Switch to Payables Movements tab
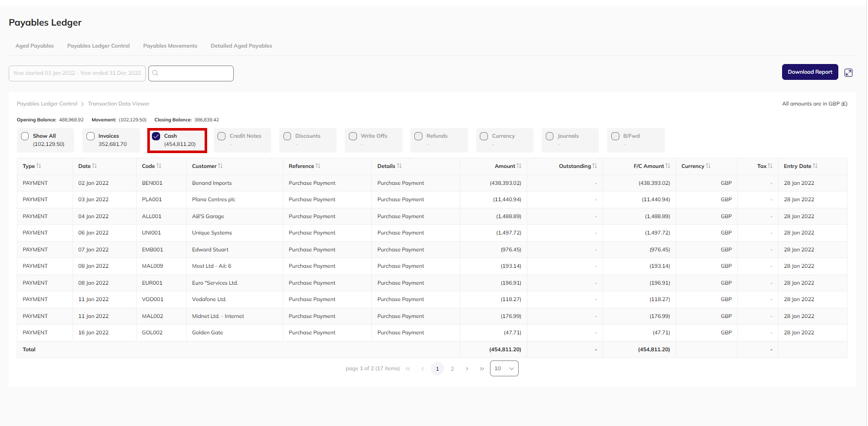868x426 pixels. (x=170, y=46)
